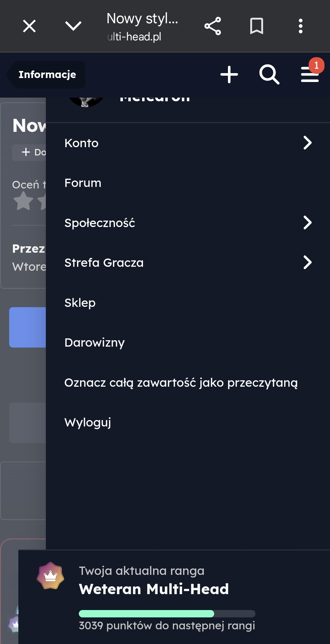Toggle the hamburger menu with notification badge
Screen dimensions: 330x644
(x=310, y=74)
